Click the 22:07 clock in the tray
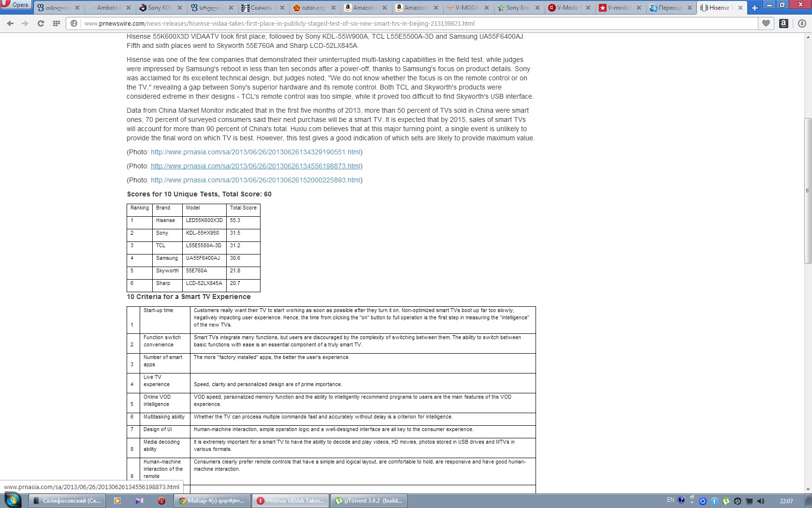Screen dimensions: 812x508 point(786,501)
